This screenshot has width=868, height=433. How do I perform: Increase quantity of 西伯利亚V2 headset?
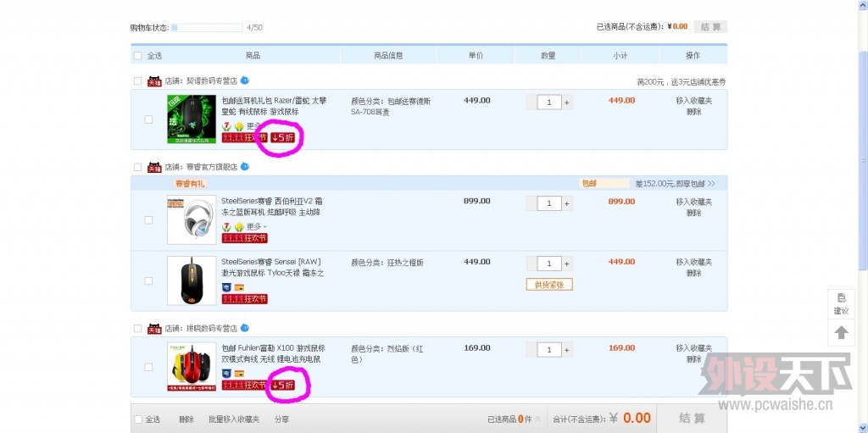click(567, 203)
